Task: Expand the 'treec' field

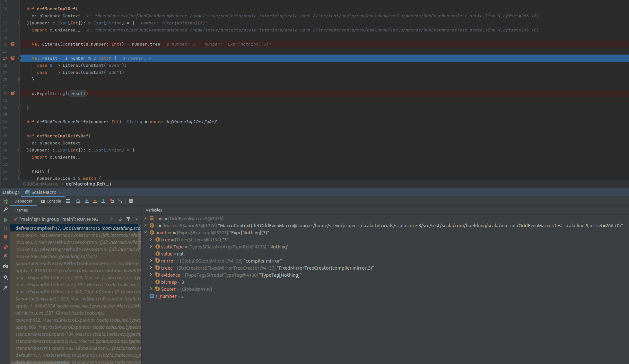Action: click(x=151, y=268)
